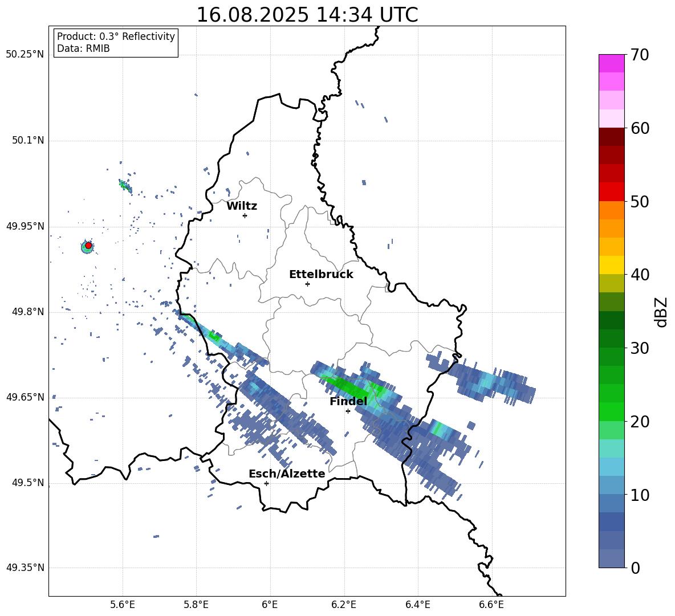The image size is (675, 616).
Task: Click the Findel city label
Action: click(x=348, y=402)
